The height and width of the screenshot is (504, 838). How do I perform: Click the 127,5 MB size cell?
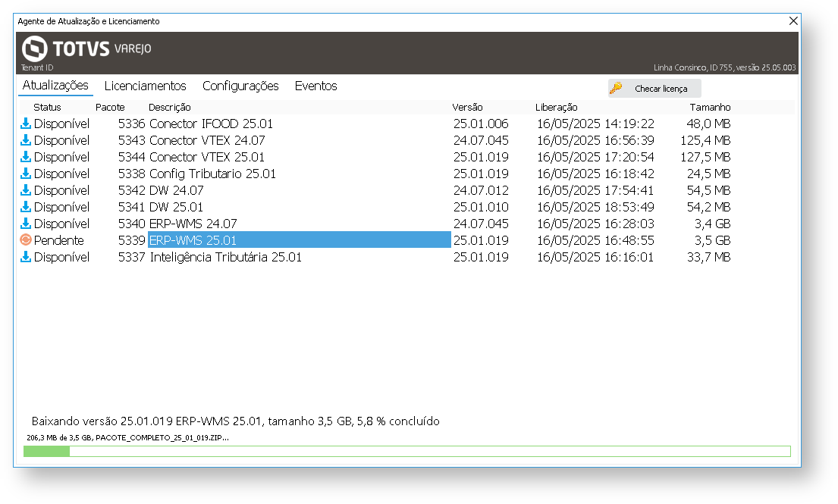tap(705, 156)
